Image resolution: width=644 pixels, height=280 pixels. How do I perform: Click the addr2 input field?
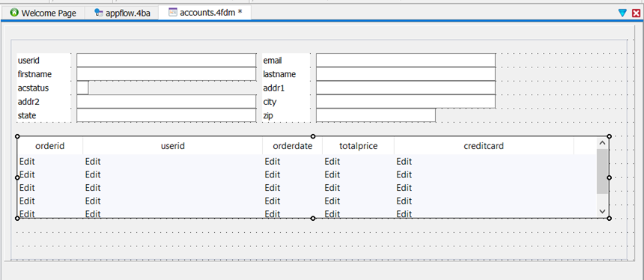[166, 101]
